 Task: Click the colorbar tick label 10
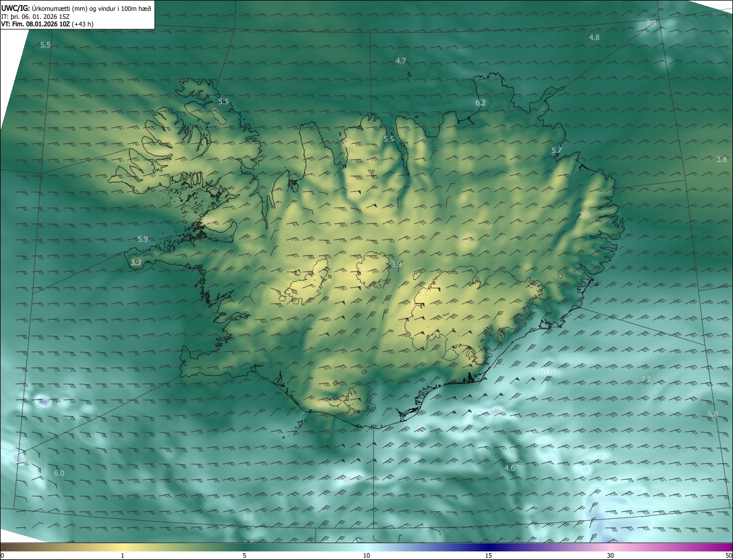coord(366,555)
